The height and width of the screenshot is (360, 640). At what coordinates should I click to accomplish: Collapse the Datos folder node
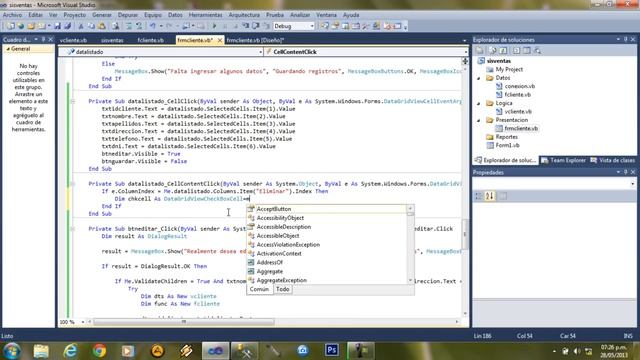point(479,78)
